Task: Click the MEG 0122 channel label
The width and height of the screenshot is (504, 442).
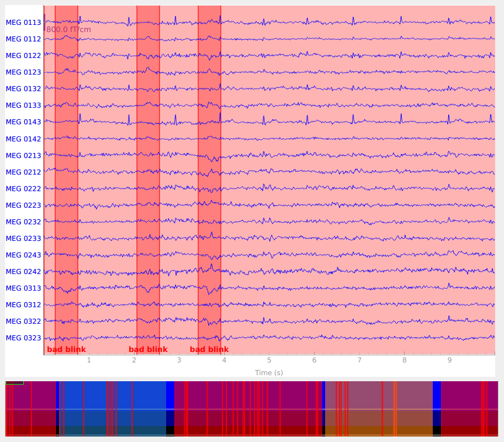Action: click(23, 56)
